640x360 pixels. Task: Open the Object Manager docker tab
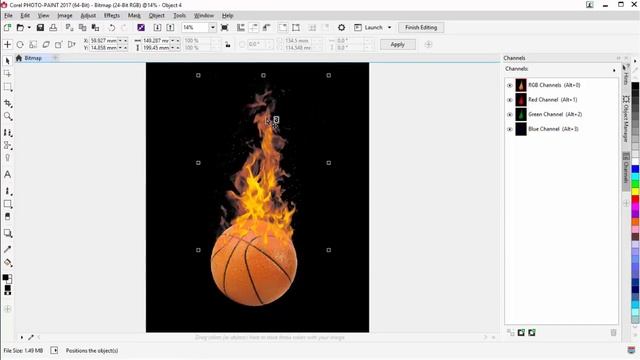(x=625, y=118)
